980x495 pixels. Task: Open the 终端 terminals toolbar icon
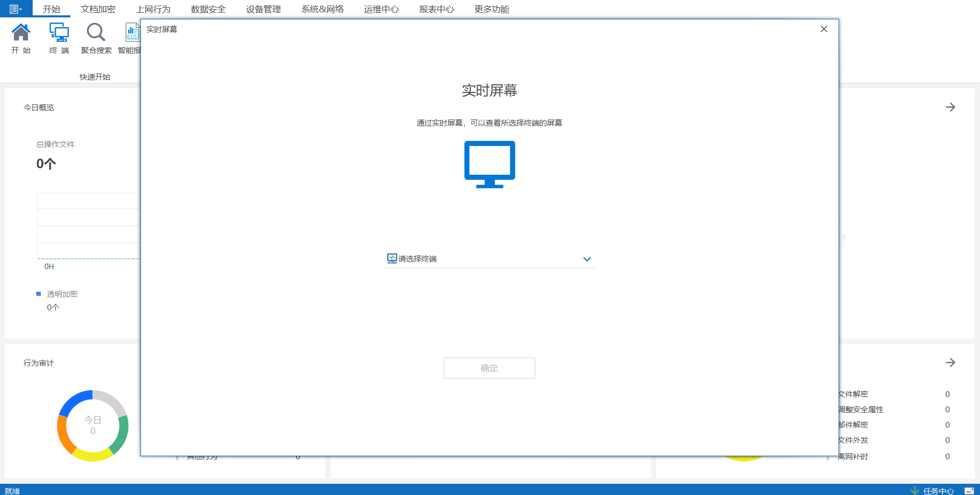59,38
